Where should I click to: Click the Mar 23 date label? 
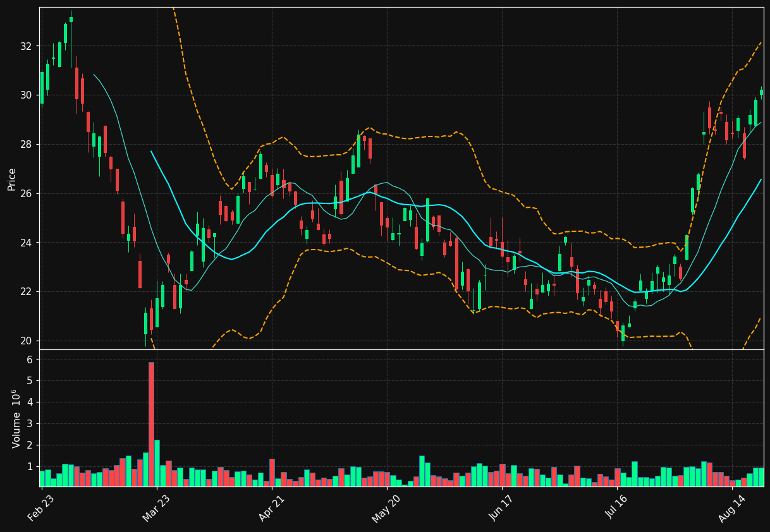[x=156, y=507]
